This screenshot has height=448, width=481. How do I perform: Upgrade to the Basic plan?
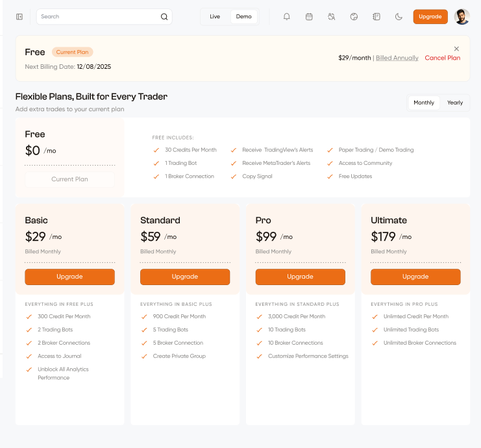pyautogui.click(x=69, y=277)
